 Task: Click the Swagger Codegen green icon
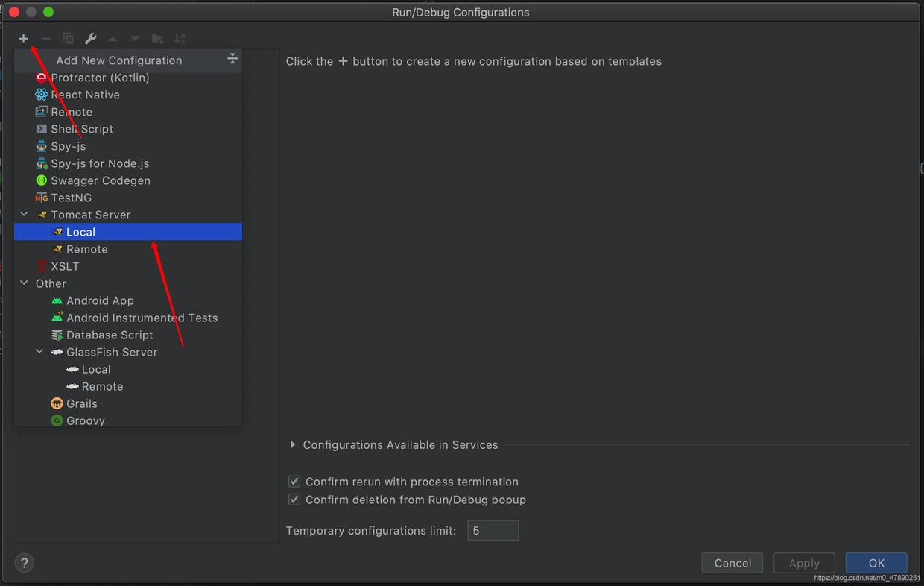tap(41, 180)
